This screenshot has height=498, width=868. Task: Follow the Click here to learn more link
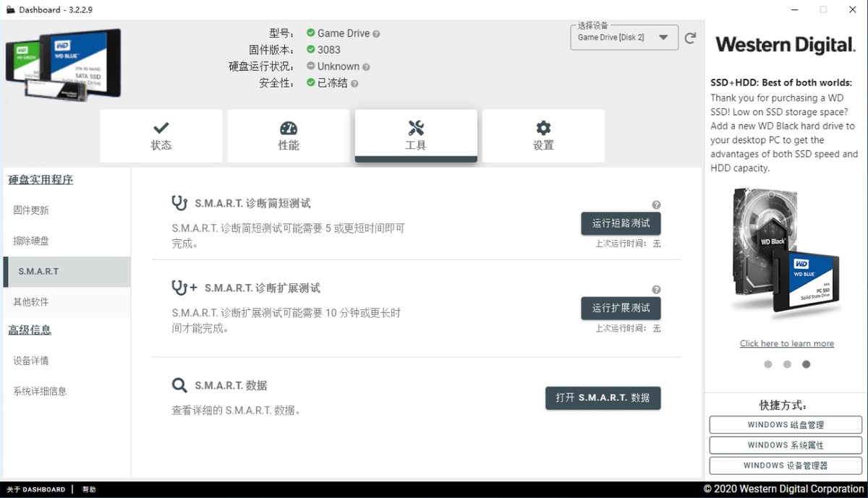786,343
